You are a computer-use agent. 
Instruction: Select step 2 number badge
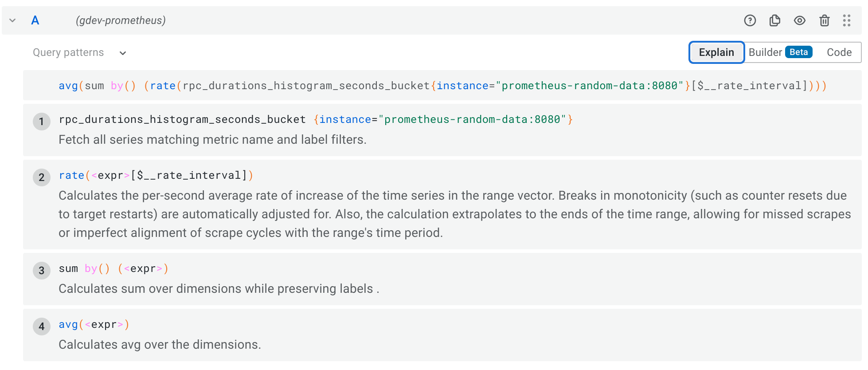[x=41, y=177]
